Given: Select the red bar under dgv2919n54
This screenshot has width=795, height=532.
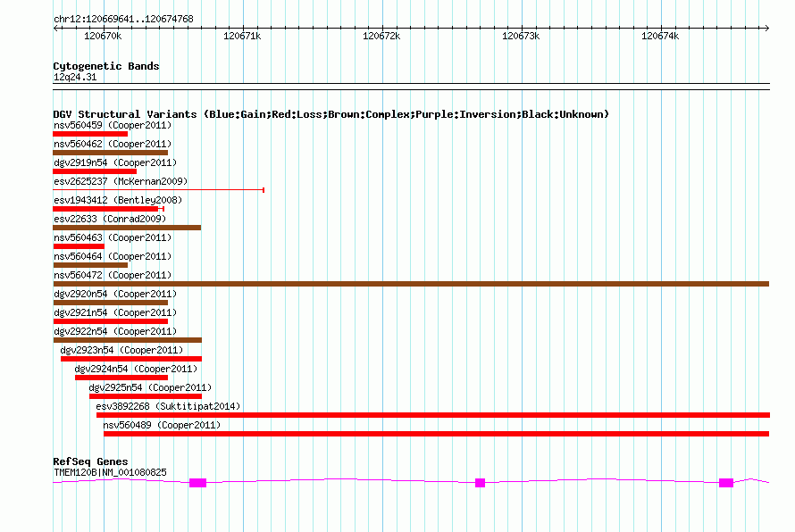Looking at the screenshot, I should (95, 171).
